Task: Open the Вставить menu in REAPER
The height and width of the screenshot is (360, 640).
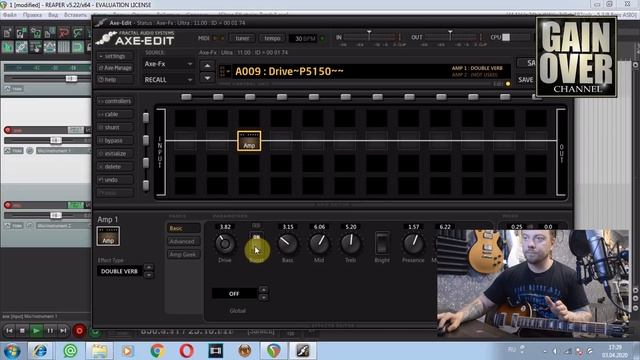Action: pos(76,15)
